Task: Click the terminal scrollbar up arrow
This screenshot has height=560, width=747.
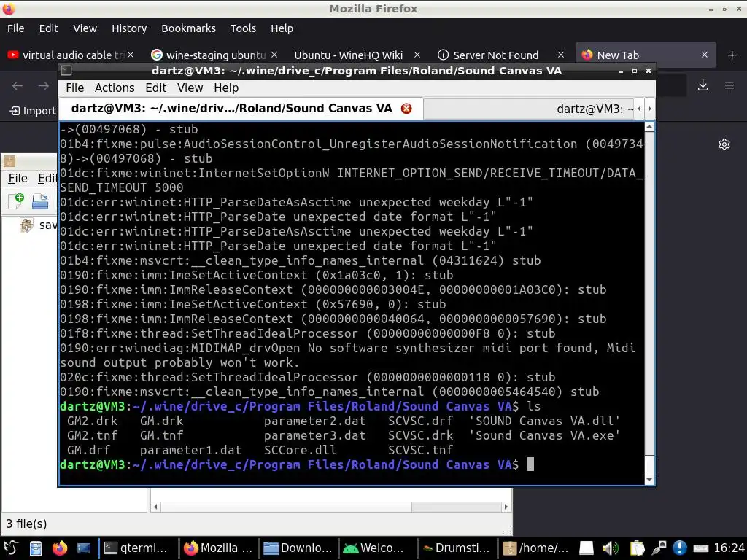Action: 649,127
